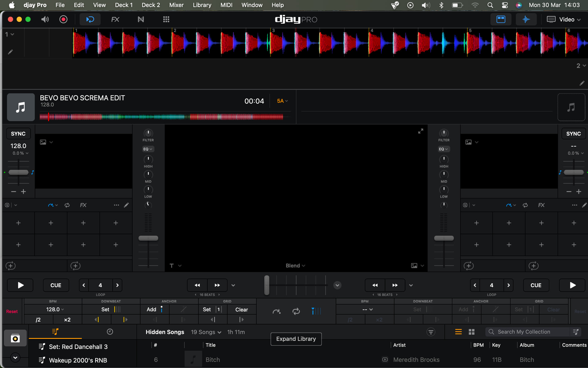The image size is (588, 368).
Task: Open the library filter icon
Action: pos(431,332)
